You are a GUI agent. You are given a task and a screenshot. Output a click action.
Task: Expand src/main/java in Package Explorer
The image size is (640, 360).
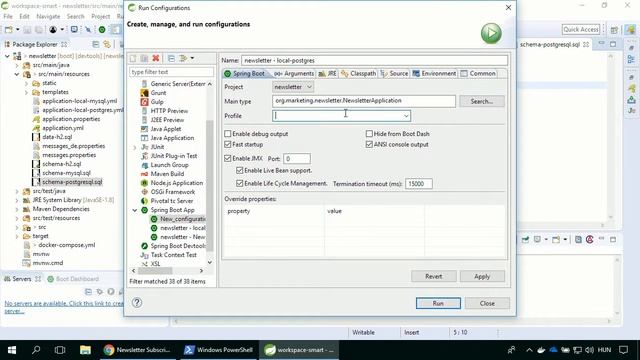point(17,65)
